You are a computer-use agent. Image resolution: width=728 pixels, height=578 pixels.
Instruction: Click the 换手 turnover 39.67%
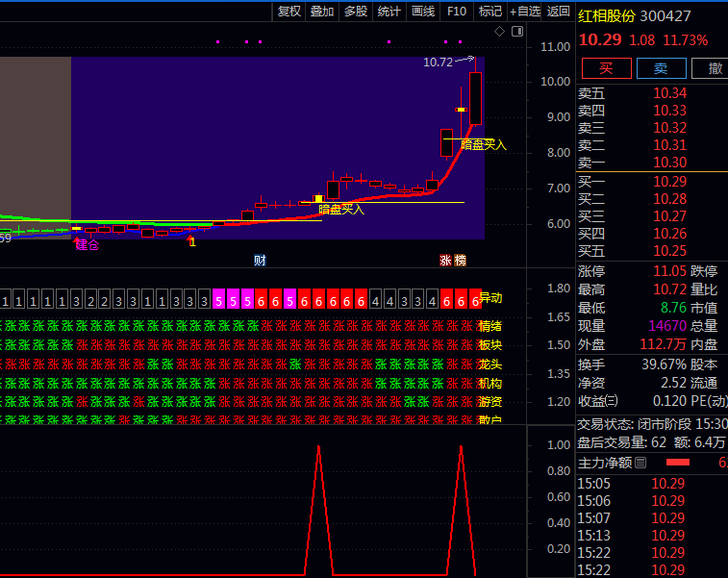664,364
